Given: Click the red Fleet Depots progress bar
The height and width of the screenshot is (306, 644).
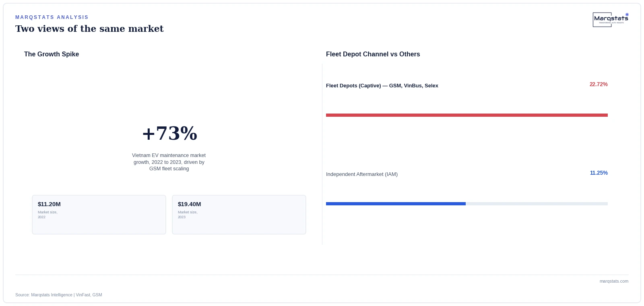Looking at the screenshot, I should tap(467, 115).
